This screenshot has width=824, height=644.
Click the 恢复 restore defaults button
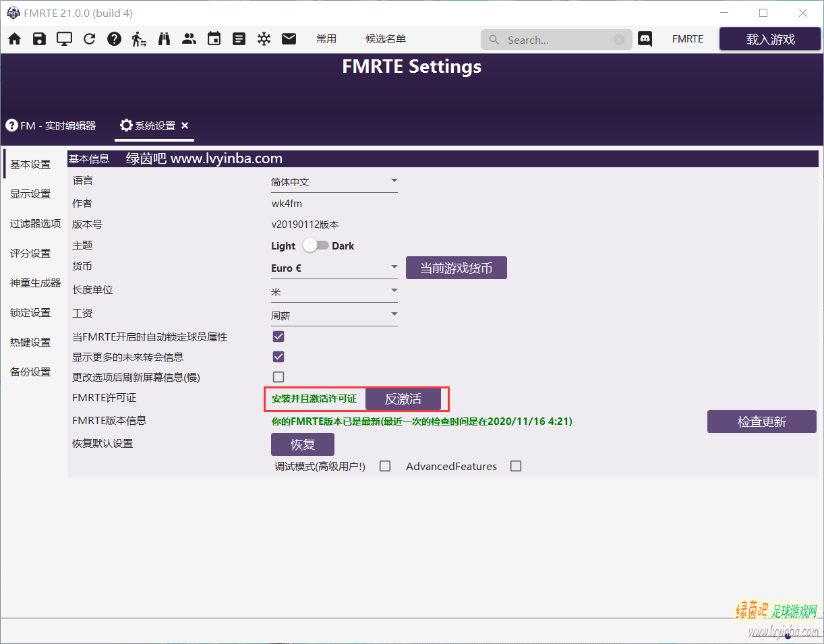pyautogui.click(x=303, y=444)
